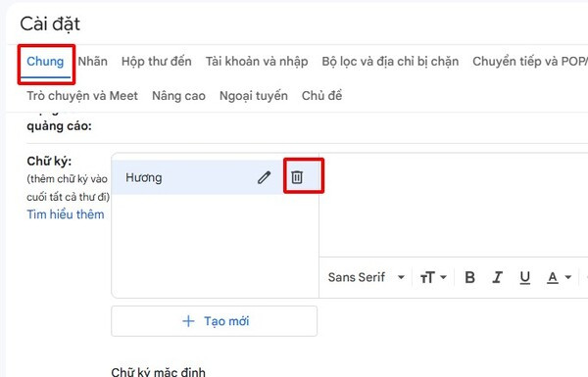Click the Chữ ký label

[x=49, y=162]
